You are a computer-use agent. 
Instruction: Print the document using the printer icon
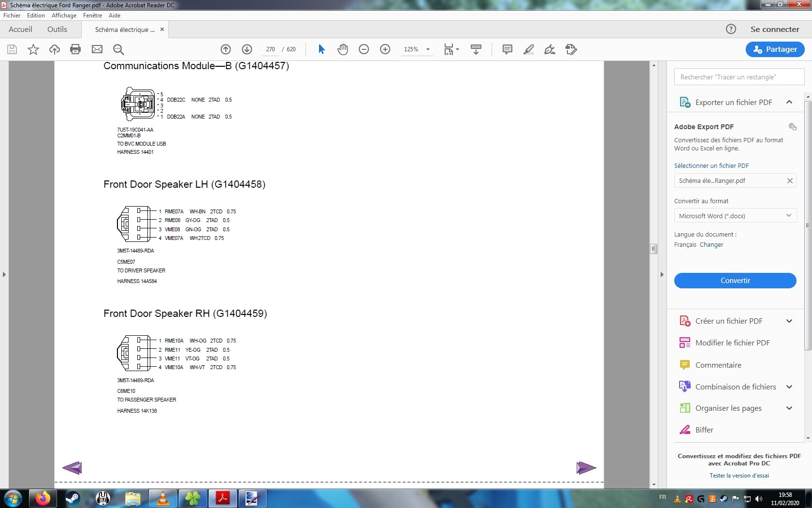[x=75, y=49]
